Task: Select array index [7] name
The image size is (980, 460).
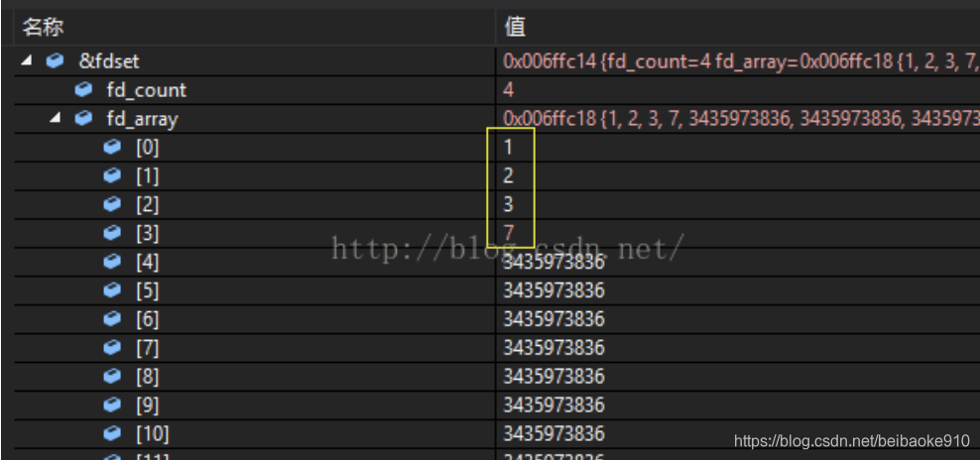Action: click(x=147, y=348)
